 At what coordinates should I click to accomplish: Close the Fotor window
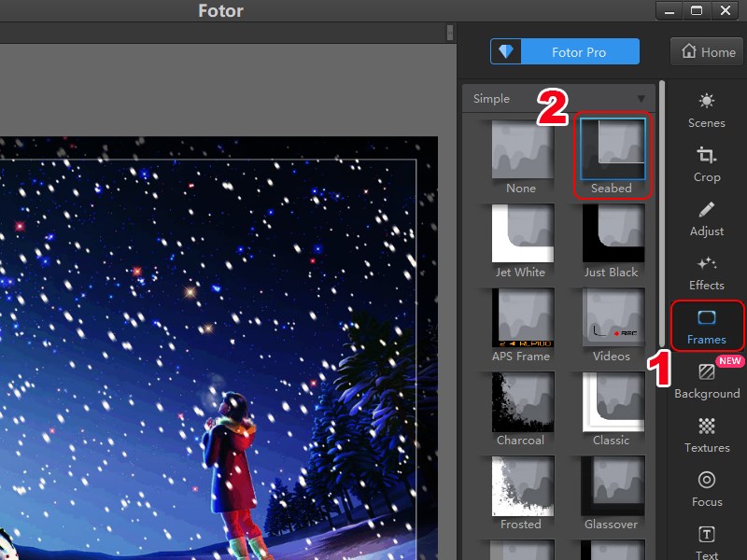726,10
